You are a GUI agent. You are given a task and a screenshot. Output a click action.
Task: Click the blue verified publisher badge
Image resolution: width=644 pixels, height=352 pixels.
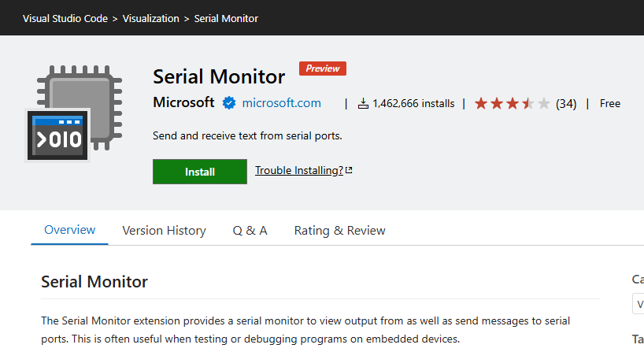(x=229, y=103)
